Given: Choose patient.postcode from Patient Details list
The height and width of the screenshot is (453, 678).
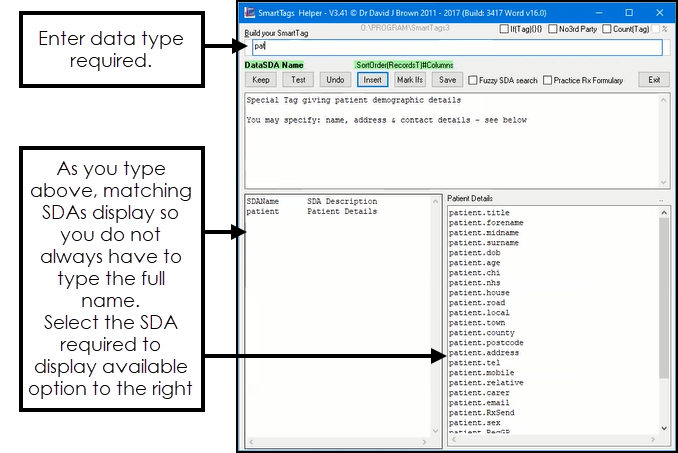Looking at the screenshot, I should click(x=486, y=343).
